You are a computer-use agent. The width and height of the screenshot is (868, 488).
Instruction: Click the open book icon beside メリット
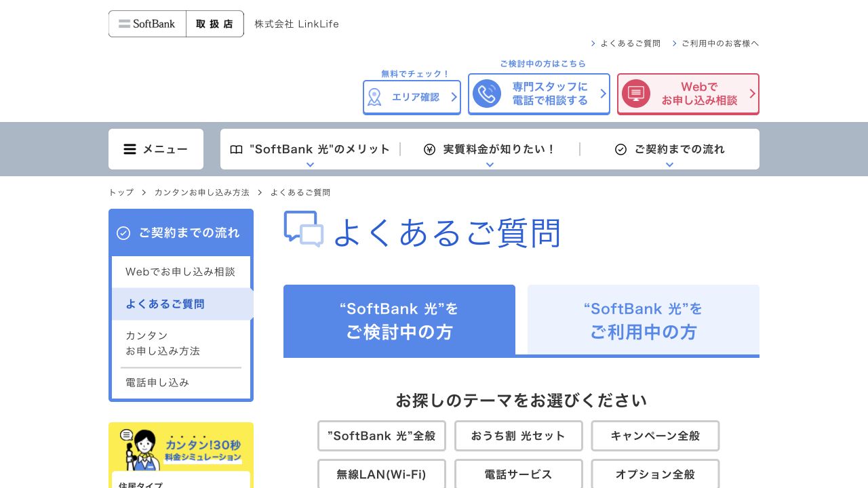coord(236,149)
